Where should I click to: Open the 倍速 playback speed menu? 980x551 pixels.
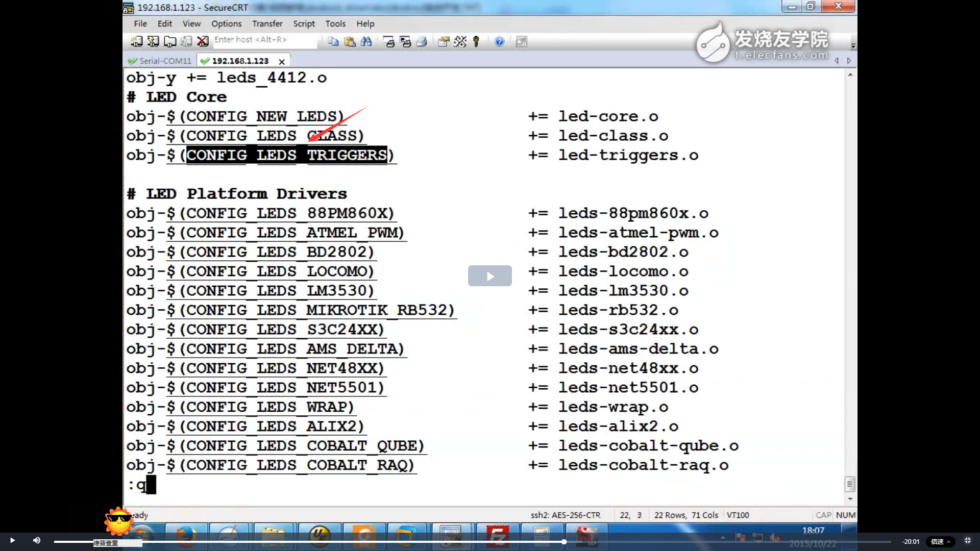pyautogui.click(x=940, y=541)
